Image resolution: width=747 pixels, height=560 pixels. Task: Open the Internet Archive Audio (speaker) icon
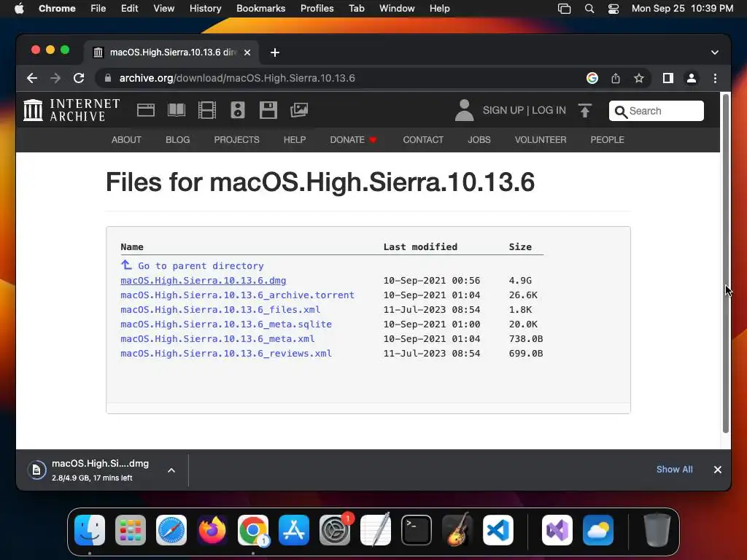coord(237,110)
